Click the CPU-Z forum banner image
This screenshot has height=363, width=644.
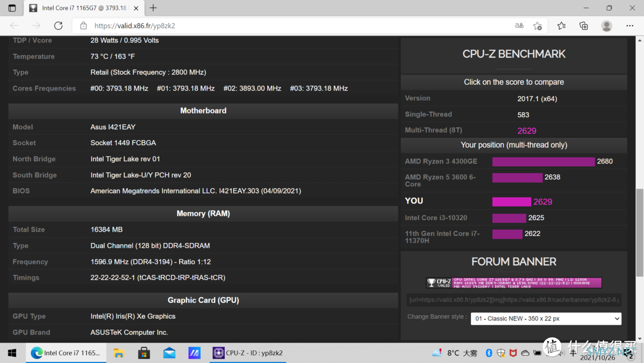coord(514,282)
